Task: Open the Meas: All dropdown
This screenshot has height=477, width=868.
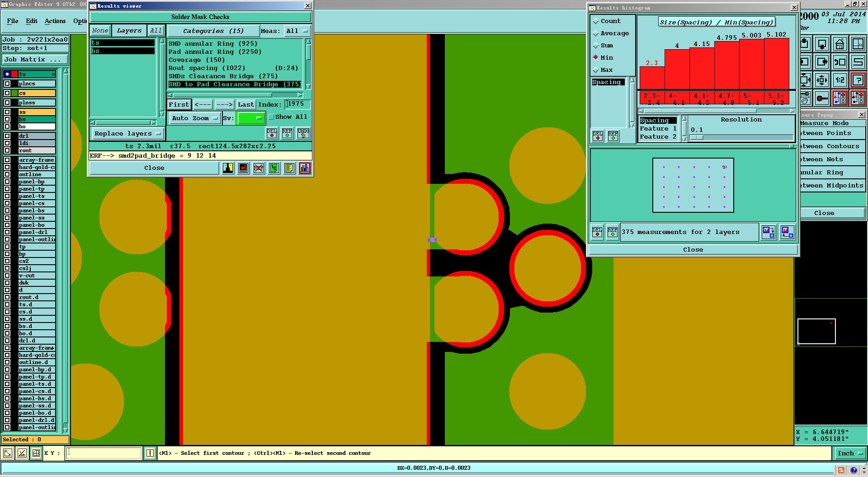Action: (297, 31)
